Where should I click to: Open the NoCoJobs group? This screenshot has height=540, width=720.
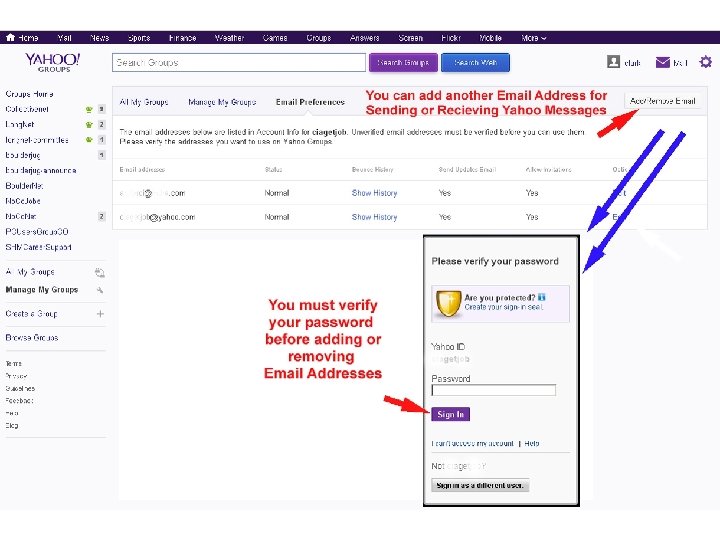tap(23, 201)
